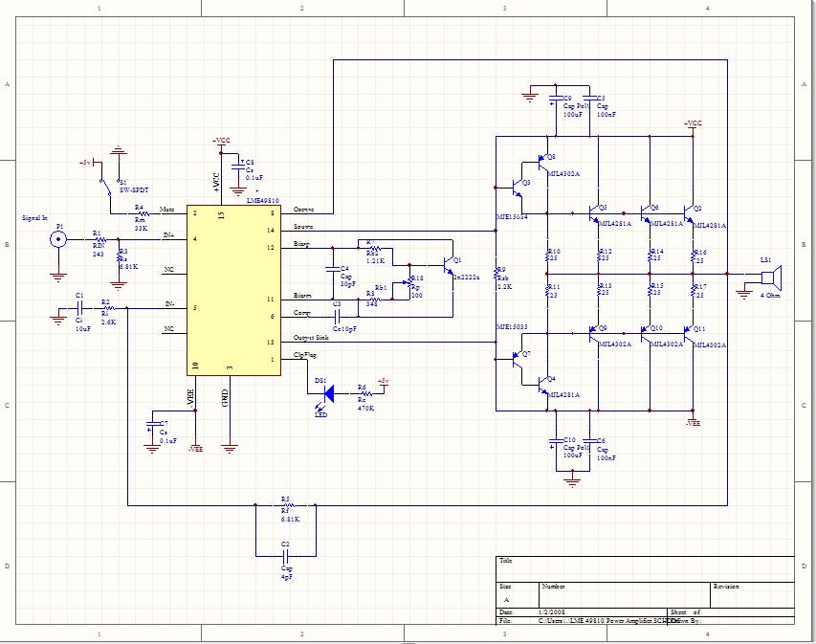Select ground symbol beside speaker LS1
Image resolution: width=816 pixels, height=644 pixels.
point(744,294)
